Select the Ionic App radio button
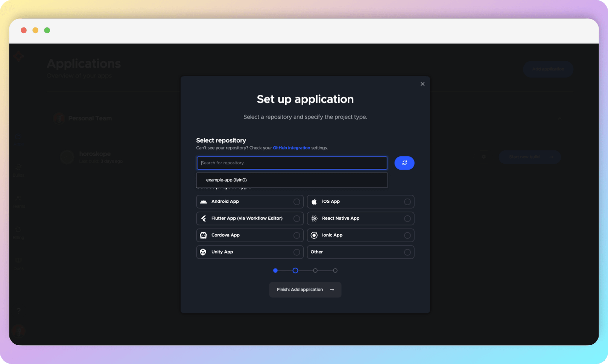The width and height of the screenshot is (608, 364). (407, 235)
